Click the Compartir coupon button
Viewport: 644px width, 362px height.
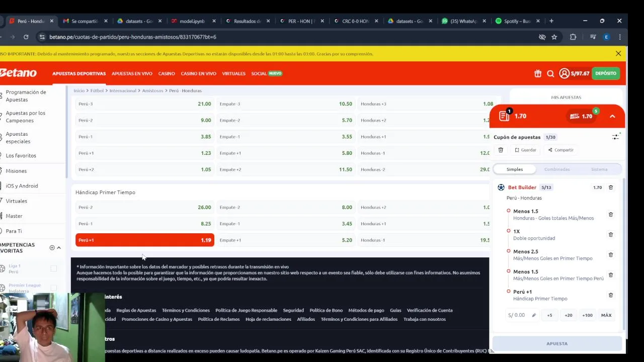pyautogui.click(x=560, y=150)
